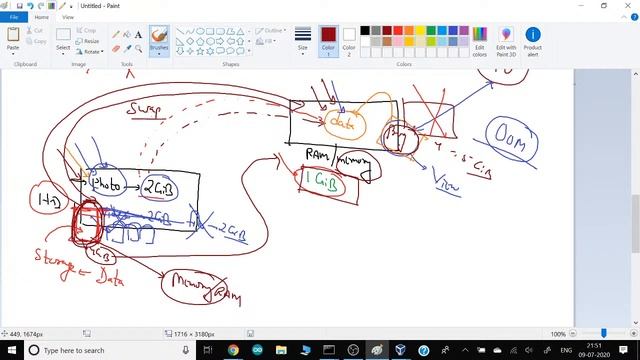Screen dimensions: 640x360
Task: Open the Rotate dropdown
Action: [89, 52]
